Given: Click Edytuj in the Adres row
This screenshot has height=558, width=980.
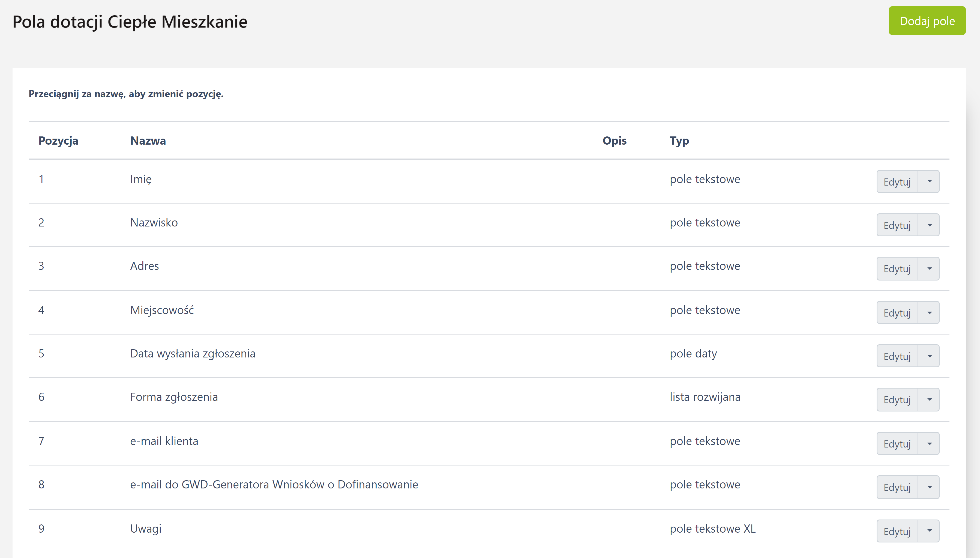Looking at the screenshot, I should [897, 269].
